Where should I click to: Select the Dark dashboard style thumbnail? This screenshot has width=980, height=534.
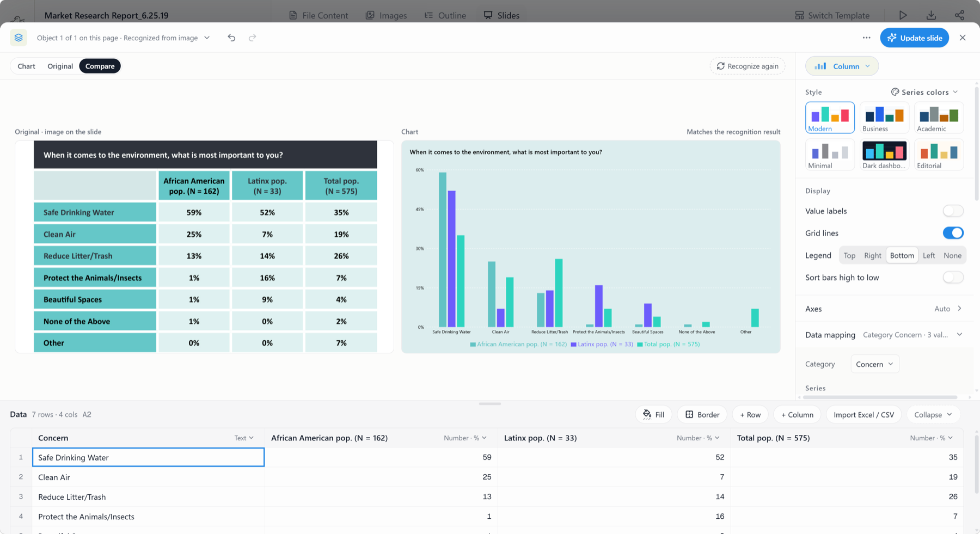coord(884,155)
